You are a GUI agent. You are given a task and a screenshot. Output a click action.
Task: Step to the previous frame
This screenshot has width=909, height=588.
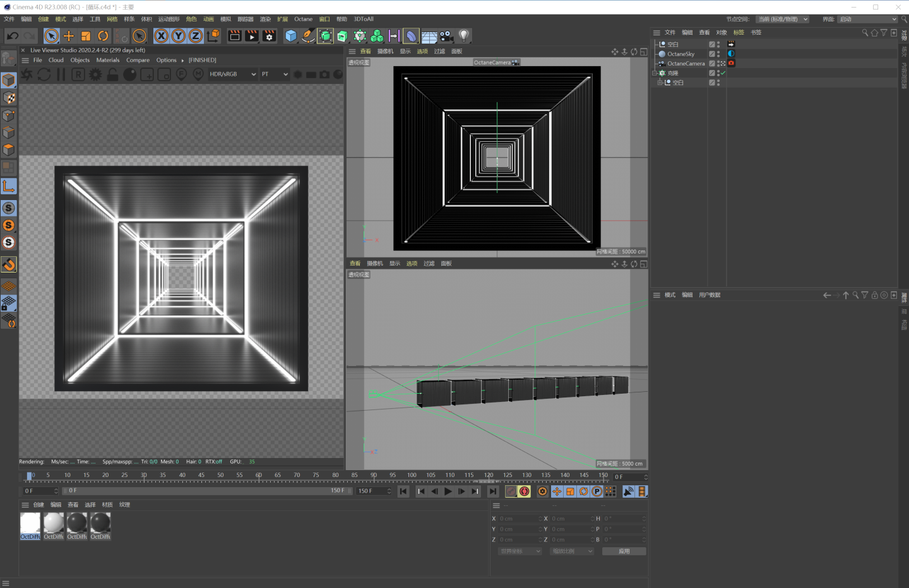pos(434,491)
